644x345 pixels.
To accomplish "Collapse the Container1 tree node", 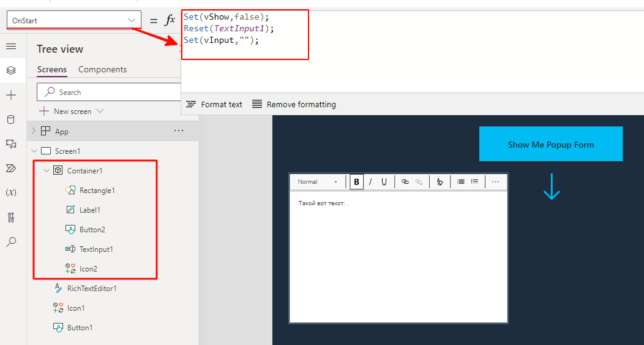I will pos(47,170).
